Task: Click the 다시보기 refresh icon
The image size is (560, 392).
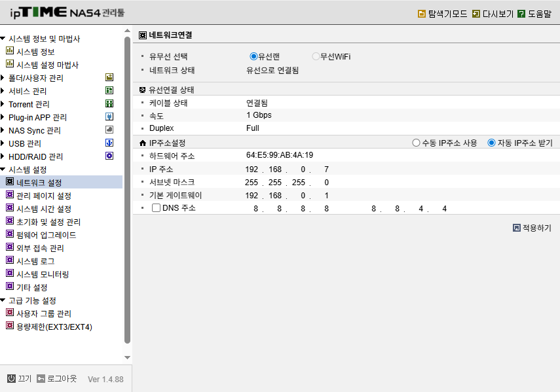Action: click(x=476, y=14)
